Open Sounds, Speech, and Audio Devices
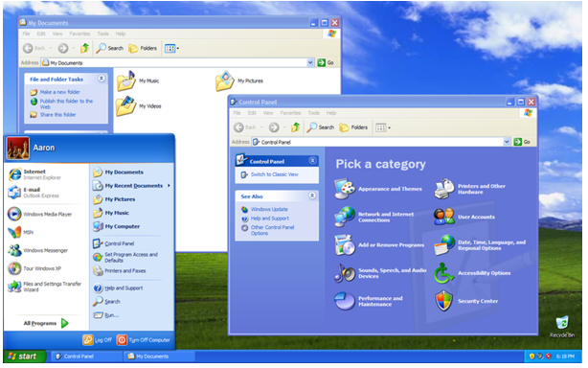Image resolution: width=588 pixels, height=368 pixels. coord(380,273)
